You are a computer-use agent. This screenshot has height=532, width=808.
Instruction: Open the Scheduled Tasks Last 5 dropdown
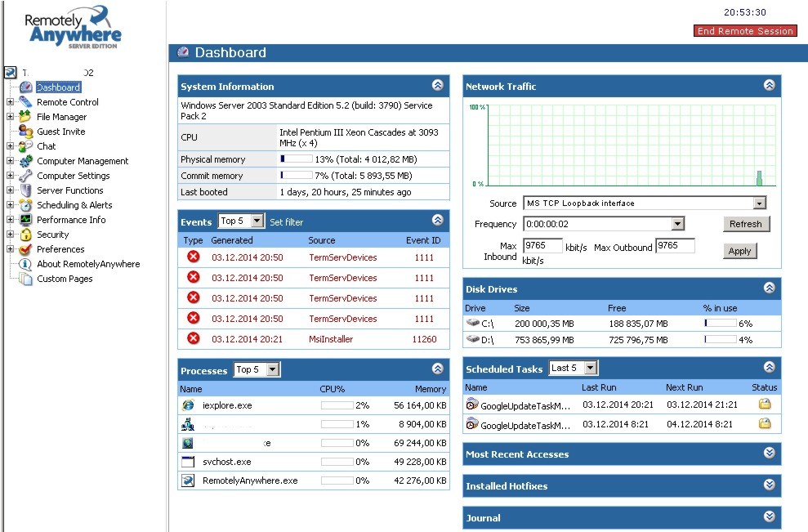point(573,368)
